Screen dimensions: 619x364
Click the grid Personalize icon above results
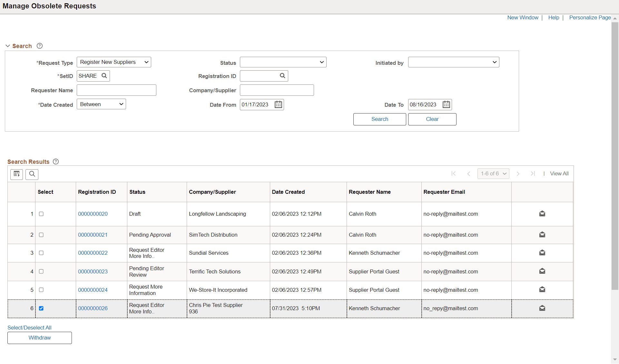[16, 174]
